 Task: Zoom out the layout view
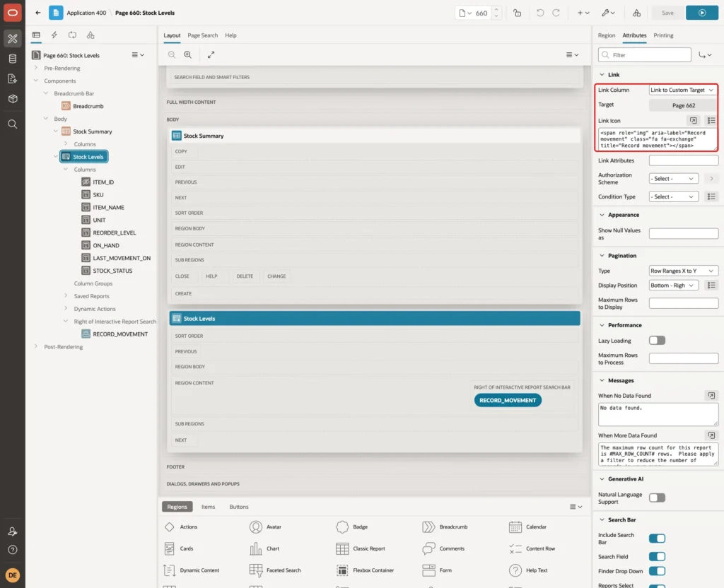172,55
